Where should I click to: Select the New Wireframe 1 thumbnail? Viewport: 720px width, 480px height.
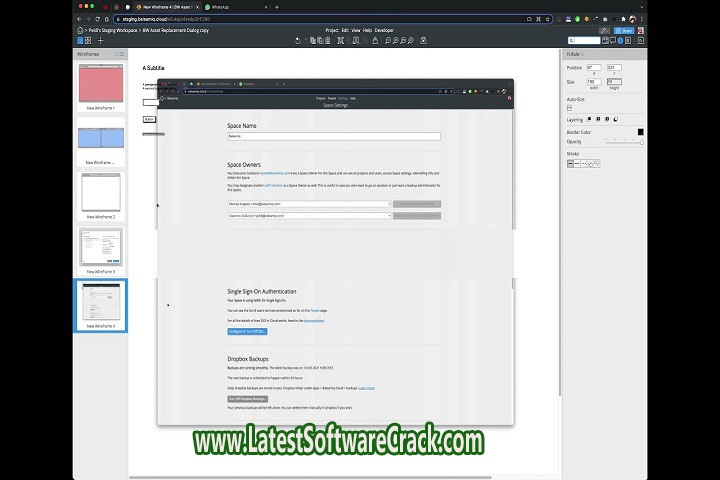pyautogui.click(x=101, y=83)
